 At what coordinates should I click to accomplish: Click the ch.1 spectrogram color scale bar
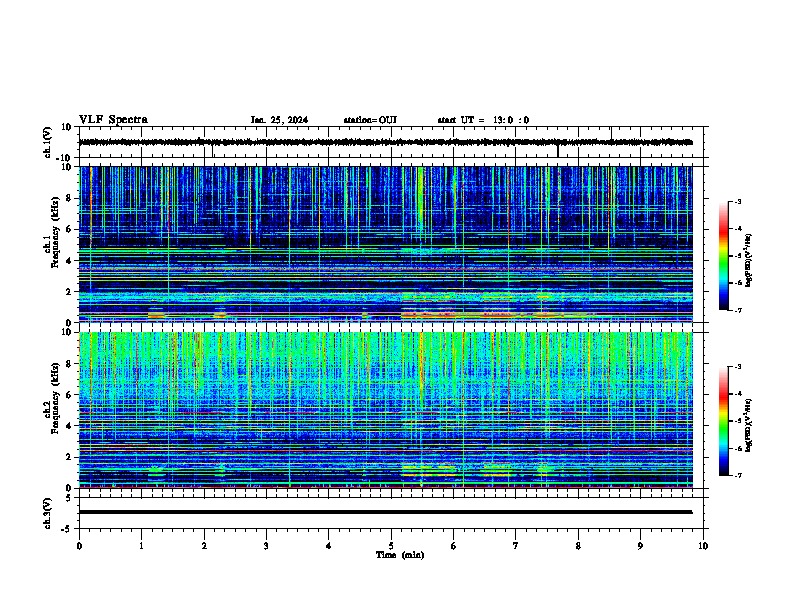tap(724, 255)
